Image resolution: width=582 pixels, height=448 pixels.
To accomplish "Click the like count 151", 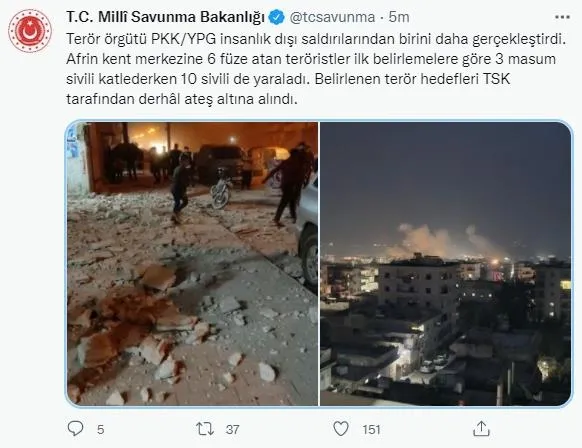I will coord(372,429).
